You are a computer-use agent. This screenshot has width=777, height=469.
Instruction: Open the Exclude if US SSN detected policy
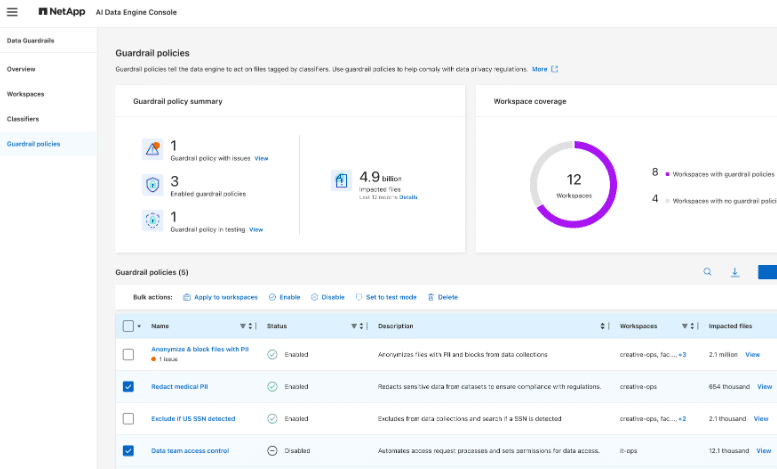click(x=193, y=418)
